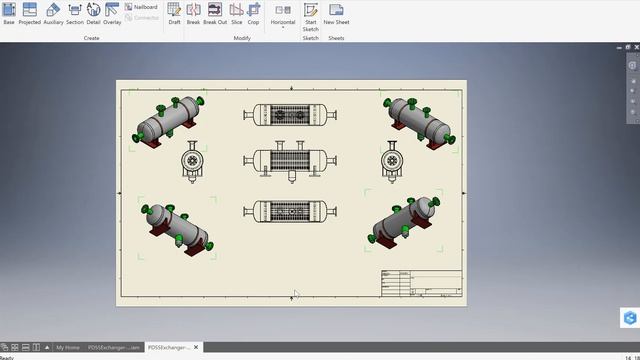Click the vertical tile layout icon
Image resolution: width=640 pixels, height=360 pixels.
[x=36, y=347]
